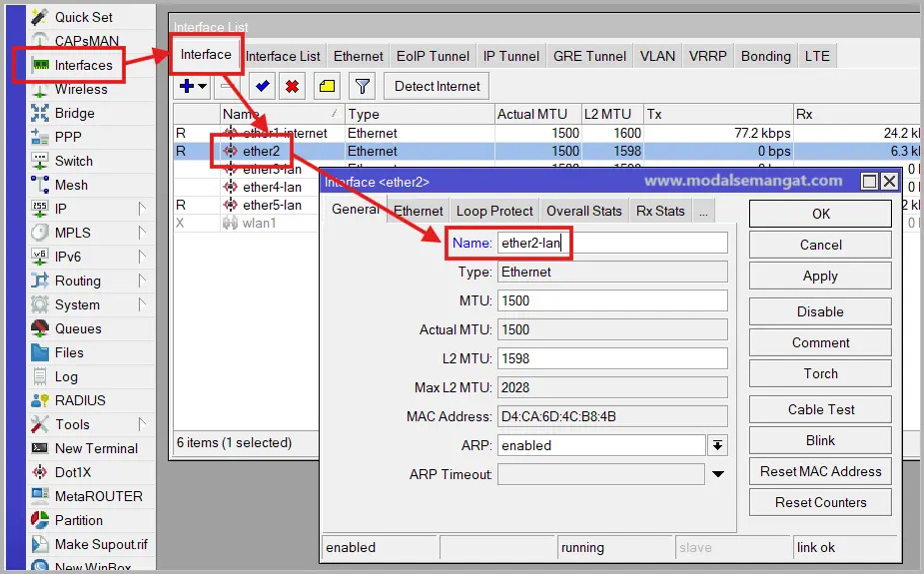Expand the ARP Timeout field arrow

tap(718, 474)
